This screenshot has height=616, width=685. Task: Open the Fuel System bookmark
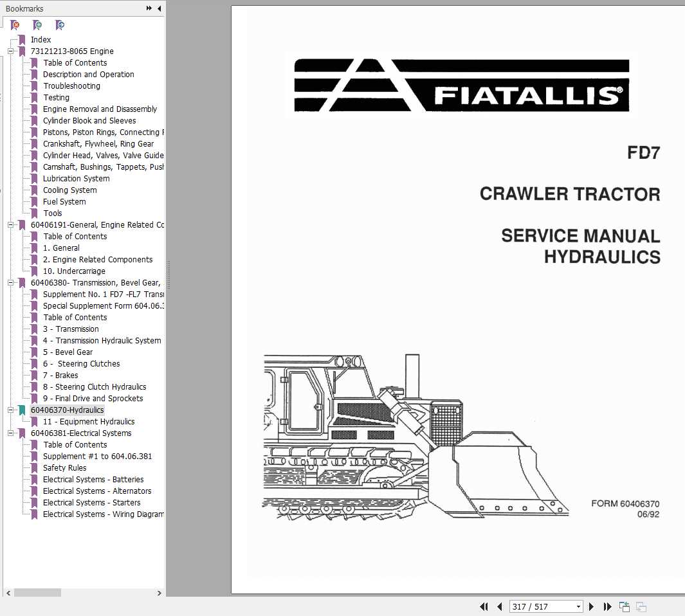[x=64, y=201]
